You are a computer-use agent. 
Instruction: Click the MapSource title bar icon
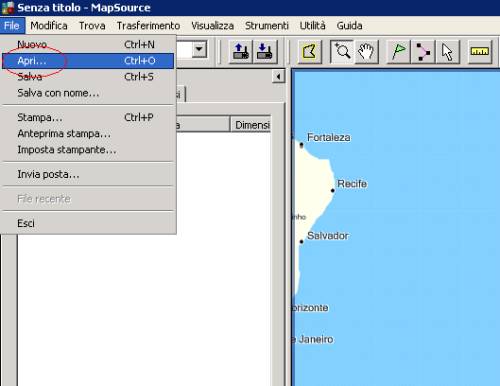point(7,8)
